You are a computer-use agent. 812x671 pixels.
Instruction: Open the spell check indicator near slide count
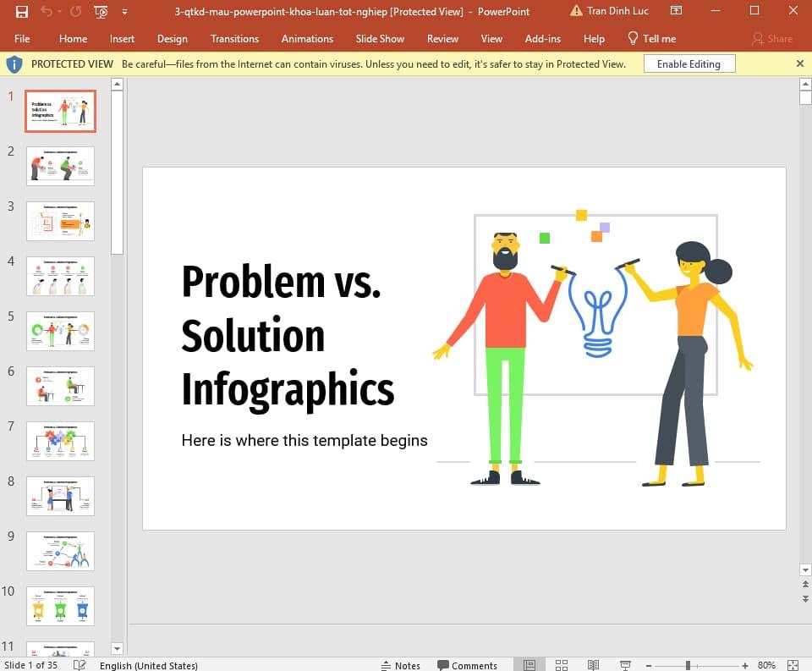[79, 665]
